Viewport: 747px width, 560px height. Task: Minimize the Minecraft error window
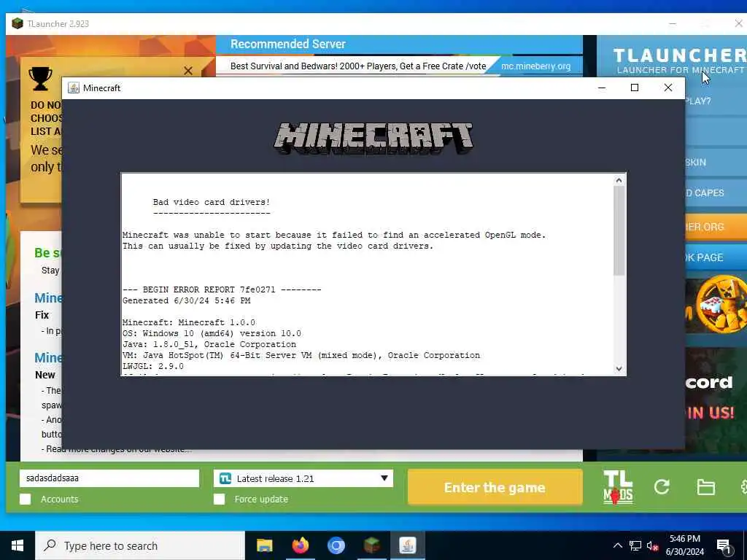coord(602,87)
